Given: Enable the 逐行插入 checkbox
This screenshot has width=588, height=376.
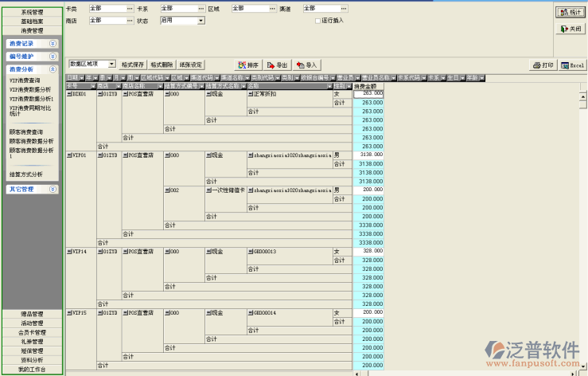Looking at the screenshot, I should point(317,20).
